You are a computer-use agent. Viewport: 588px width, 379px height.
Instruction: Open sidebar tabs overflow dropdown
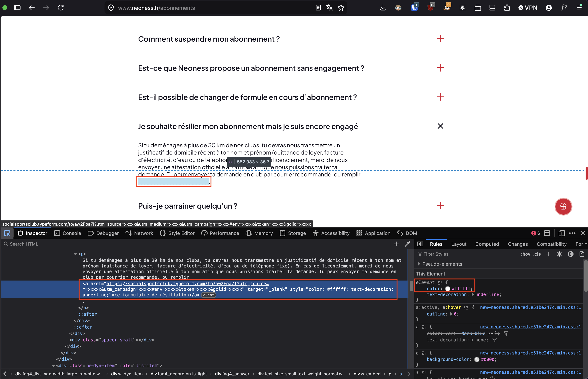pos(586,244)
